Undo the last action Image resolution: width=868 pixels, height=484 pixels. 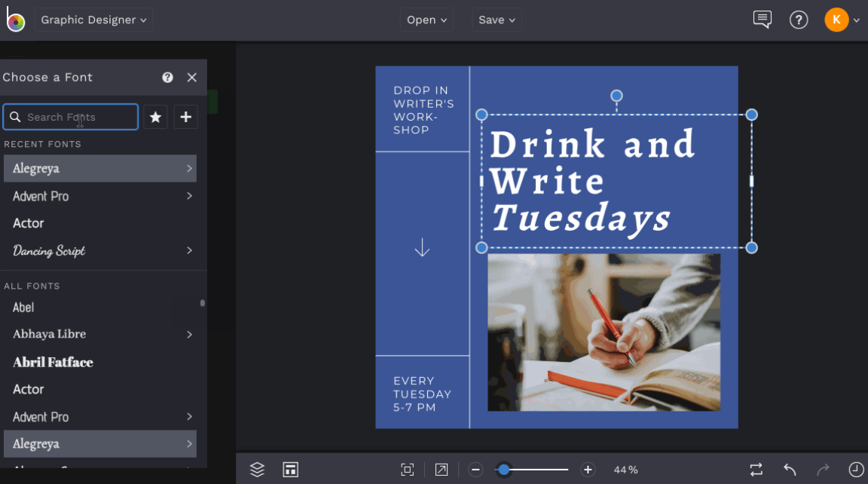(790, 470)
